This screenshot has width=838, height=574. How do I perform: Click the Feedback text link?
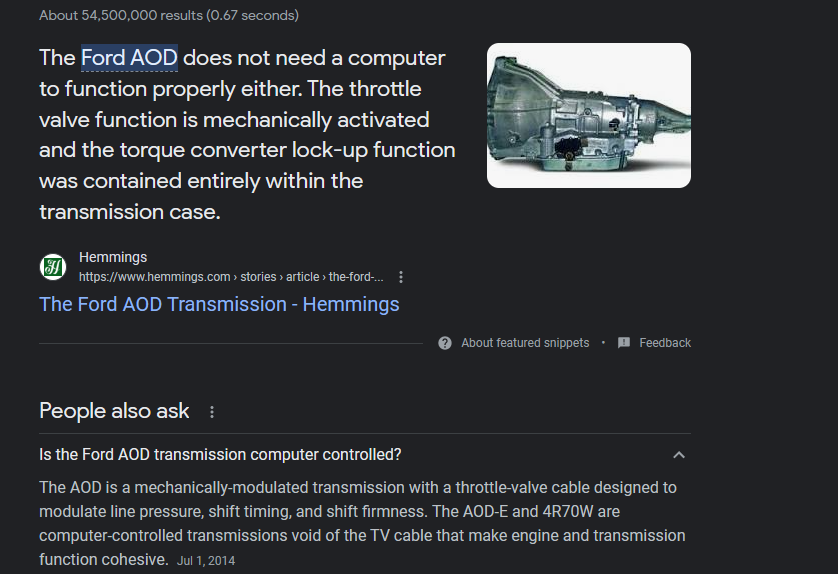[x=665, y=343]
